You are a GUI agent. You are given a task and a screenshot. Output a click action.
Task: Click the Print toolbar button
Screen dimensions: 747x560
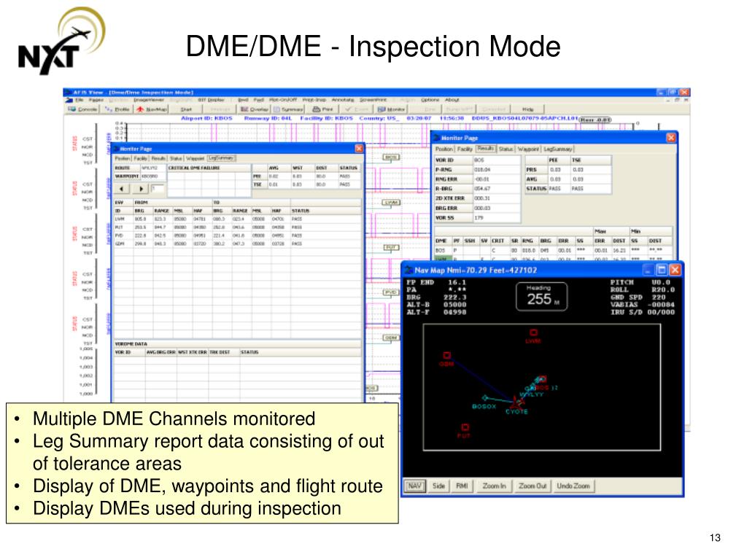(323, 109)
